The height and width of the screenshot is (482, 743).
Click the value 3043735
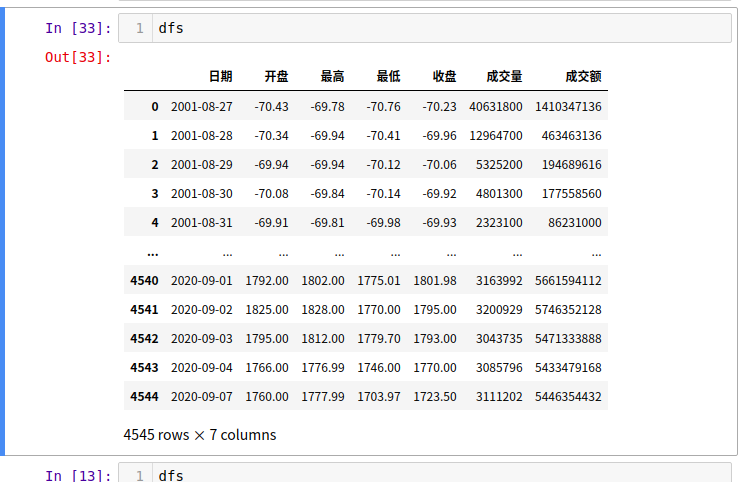point(499,338)
